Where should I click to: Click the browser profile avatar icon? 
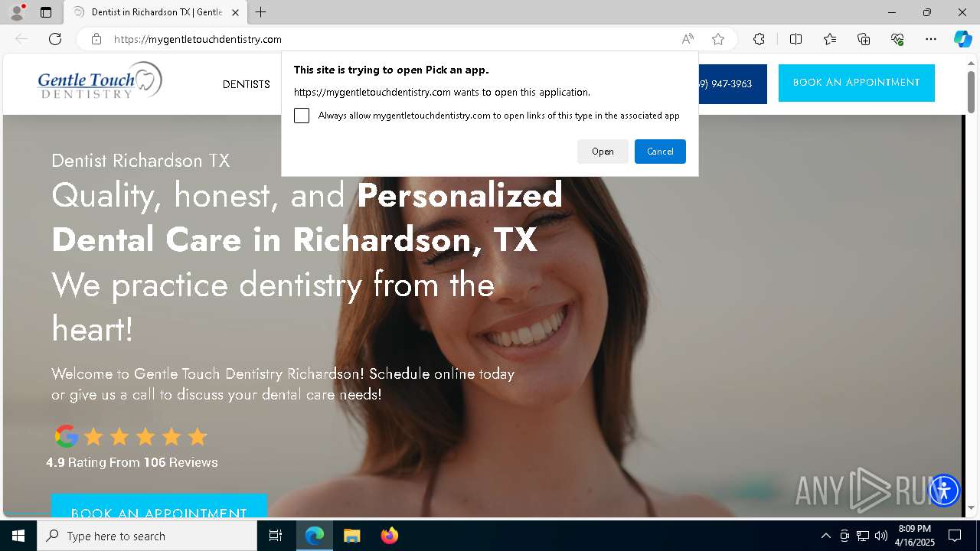[x=16, y=12]
